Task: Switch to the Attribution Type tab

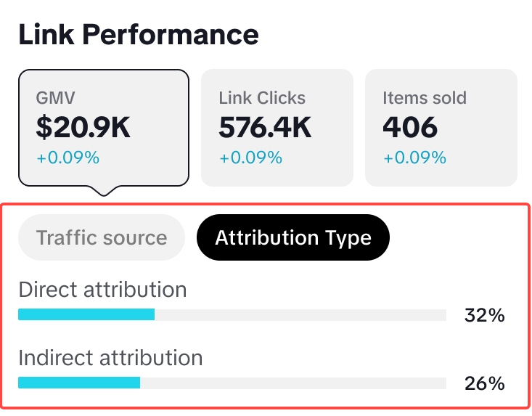Action: click(x=293, y=237)
